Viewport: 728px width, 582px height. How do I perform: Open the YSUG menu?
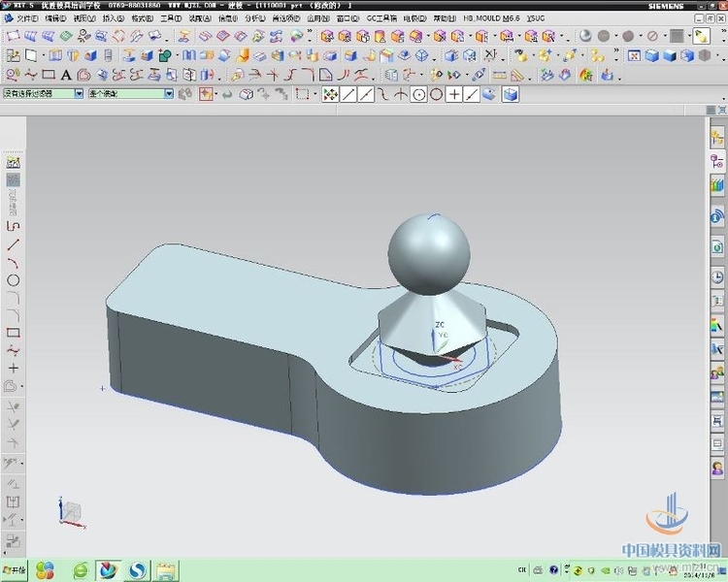coord(536,18)
